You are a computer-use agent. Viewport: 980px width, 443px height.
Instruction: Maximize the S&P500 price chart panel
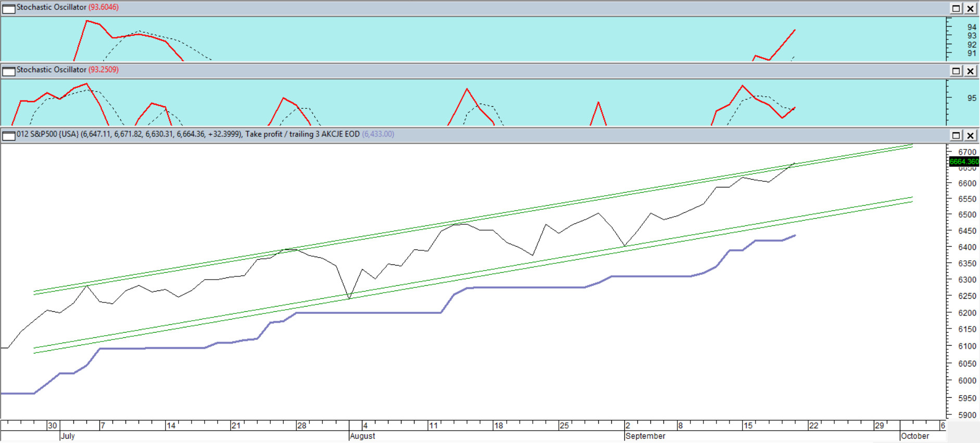pos(956,135)
